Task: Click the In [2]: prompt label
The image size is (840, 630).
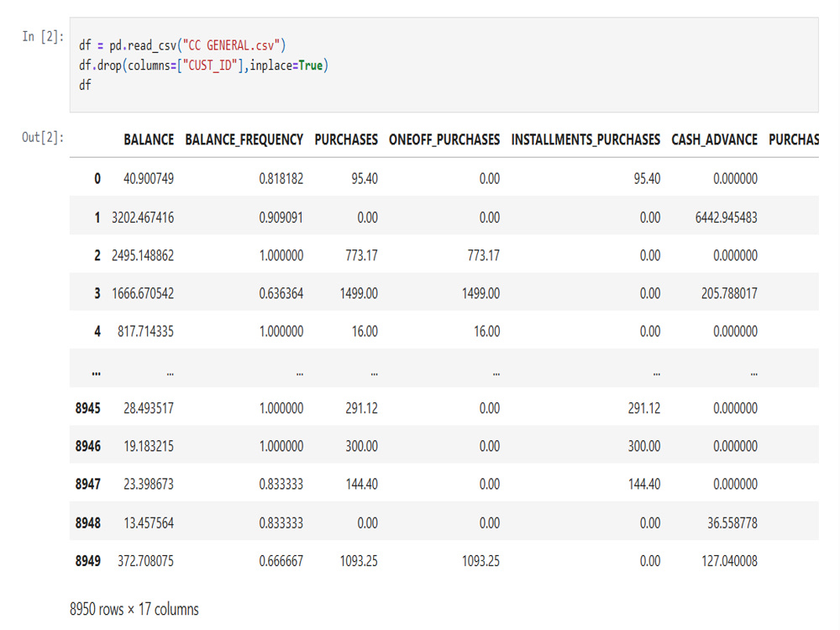Action: pos(43,36)
